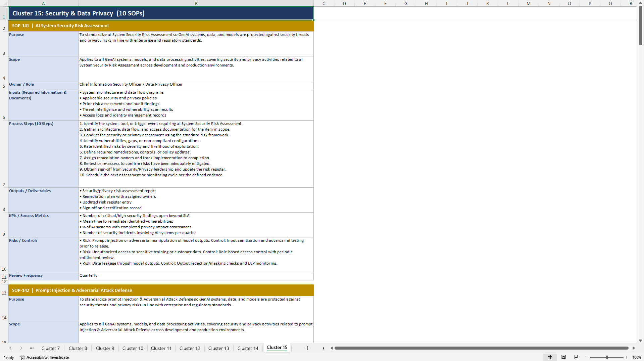Switch to Page Break Preview
This screenshot has width=644, height=361.
577,357
